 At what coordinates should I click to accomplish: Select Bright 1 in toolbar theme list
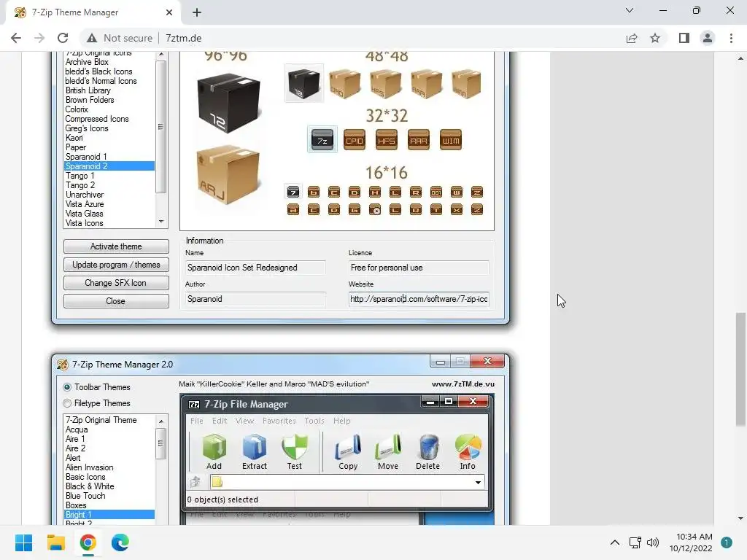(x=109, y=515)
